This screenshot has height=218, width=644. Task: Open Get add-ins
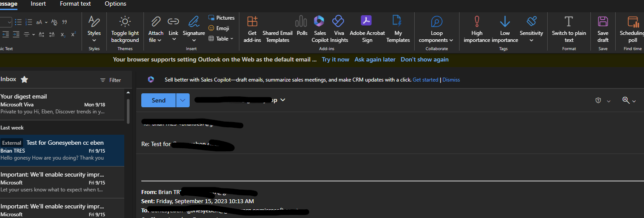tap(252, 29)
